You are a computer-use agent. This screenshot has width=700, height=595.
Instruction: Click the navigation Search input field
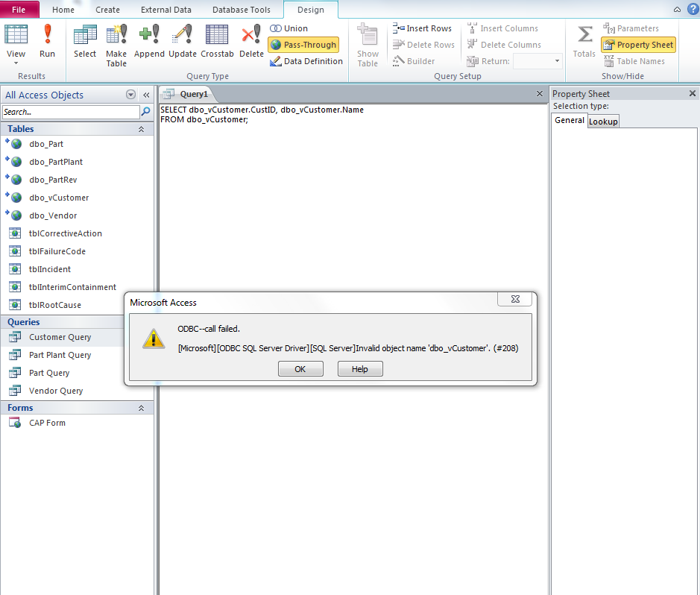(x=71, y=112)
